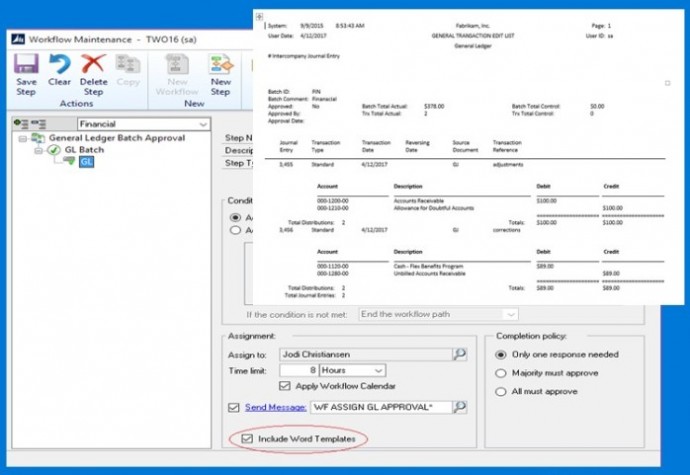Select All must approve option
This screenshot has width=690, height=475.
coord(500,392)
